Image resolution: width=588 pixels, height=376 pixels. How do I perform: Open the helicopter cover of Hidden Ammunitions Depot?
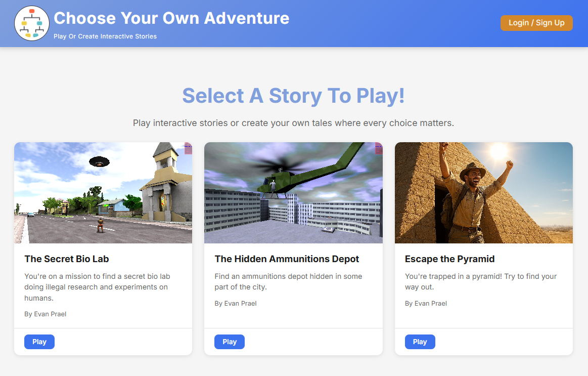(293, 192)
